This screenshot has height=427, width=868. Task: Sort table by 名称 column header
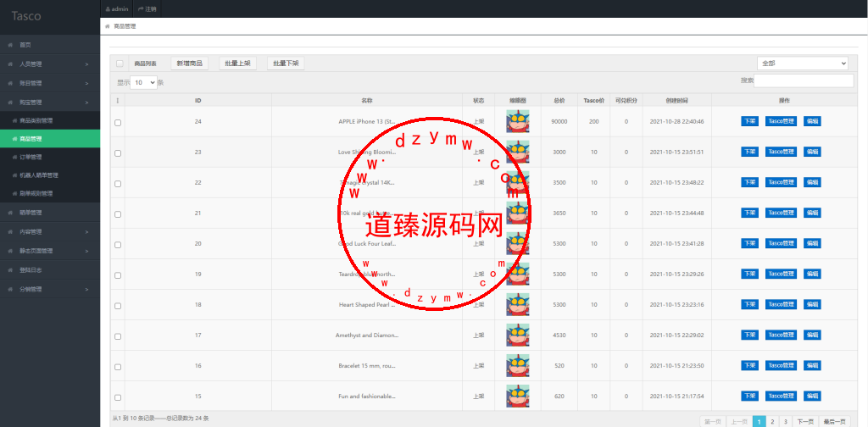pos(367,101)
